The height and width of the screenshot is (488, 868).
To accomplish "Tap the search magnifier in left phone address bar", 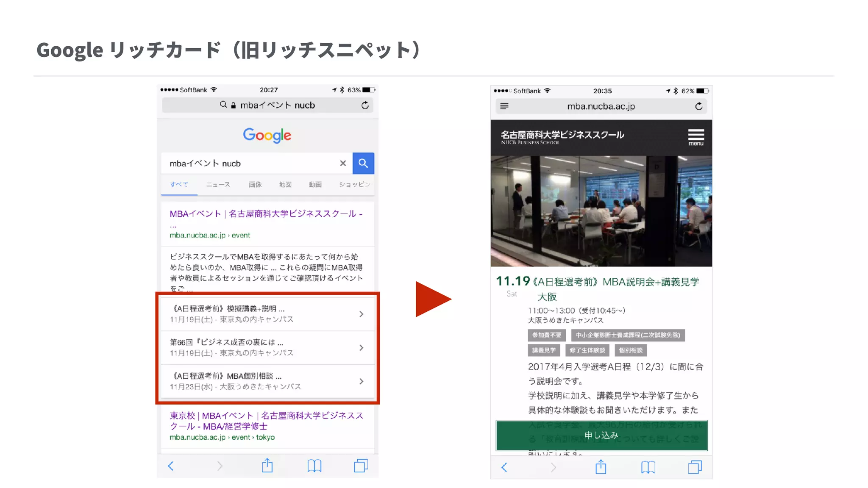I will [223, 105].
